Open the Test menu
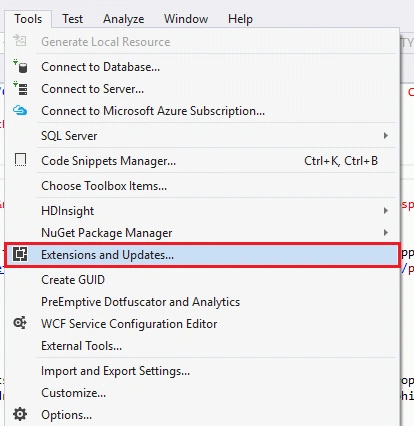 [72, 19]
